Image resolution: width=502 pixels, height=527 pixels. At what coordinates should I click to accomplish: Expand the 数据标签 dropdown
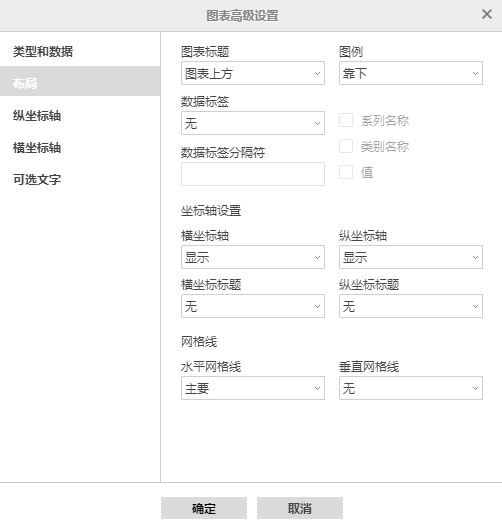click(253, 123)
